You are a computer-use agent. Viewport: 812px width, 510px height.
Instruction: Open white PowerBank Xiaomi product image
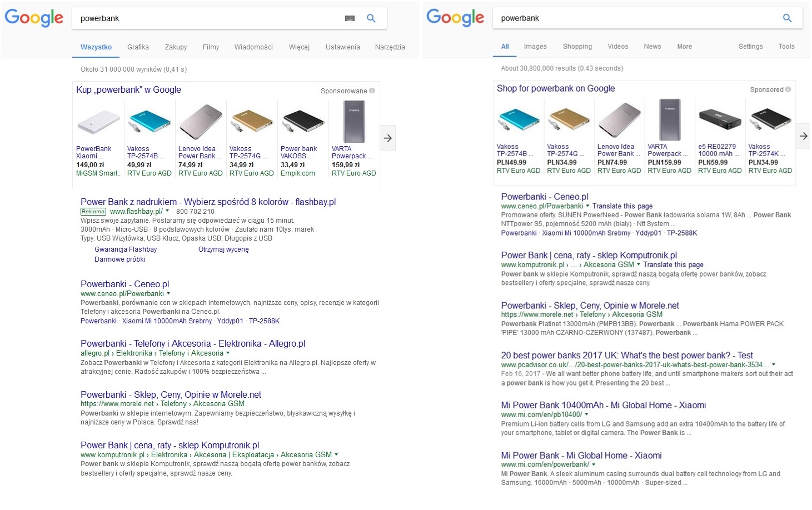(98, 122)
